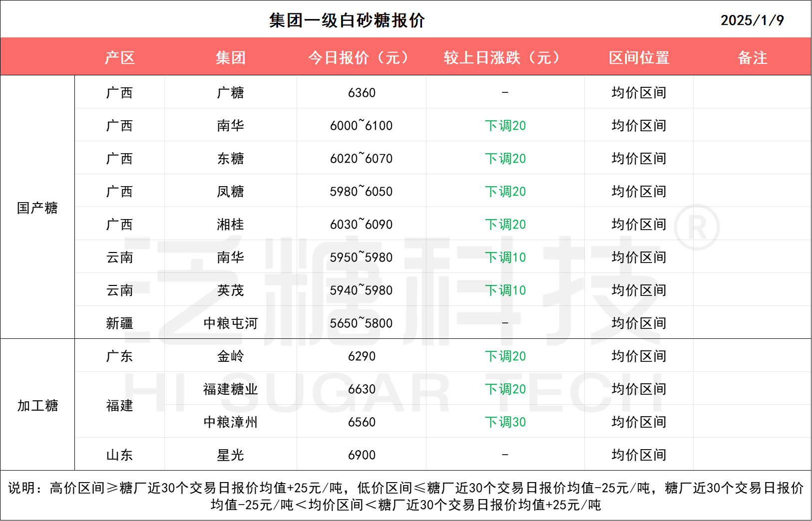Click the 东糖 group cell
Screen dimensions: 812x521
tap(231, 158)
